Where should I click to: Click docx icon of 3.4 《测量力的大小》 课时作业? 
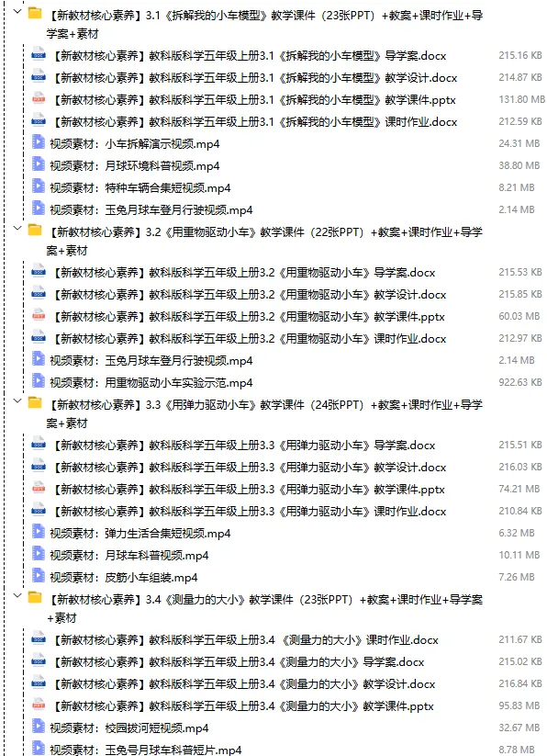coord(38,638)
